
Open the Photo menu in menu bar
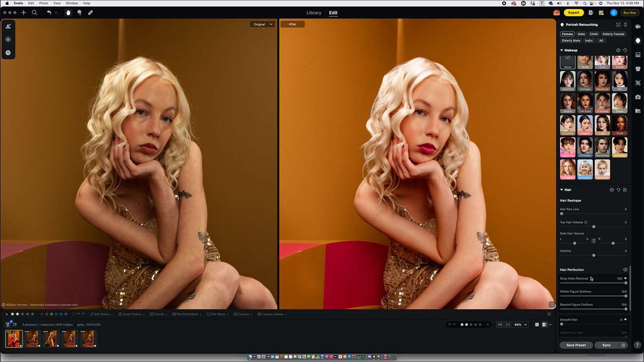pyautogui.click(x=43, y=3)
